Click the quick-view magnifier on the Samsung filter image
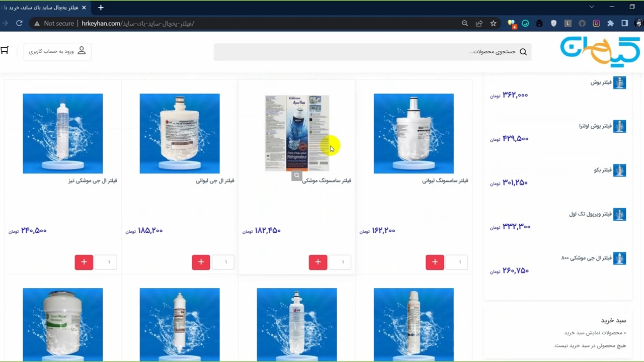 297,175
